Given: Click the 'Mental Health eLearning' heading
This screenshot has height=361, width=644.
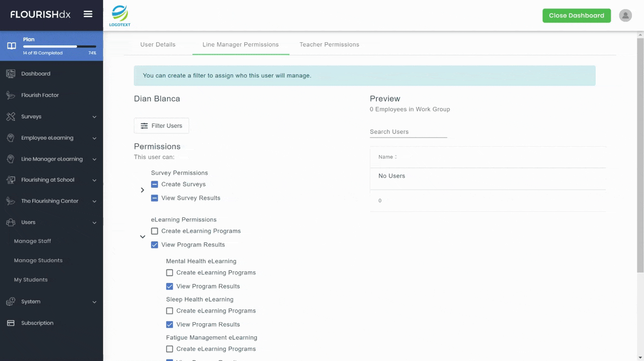Looking at the screenshot, I should tap(201, 261).
